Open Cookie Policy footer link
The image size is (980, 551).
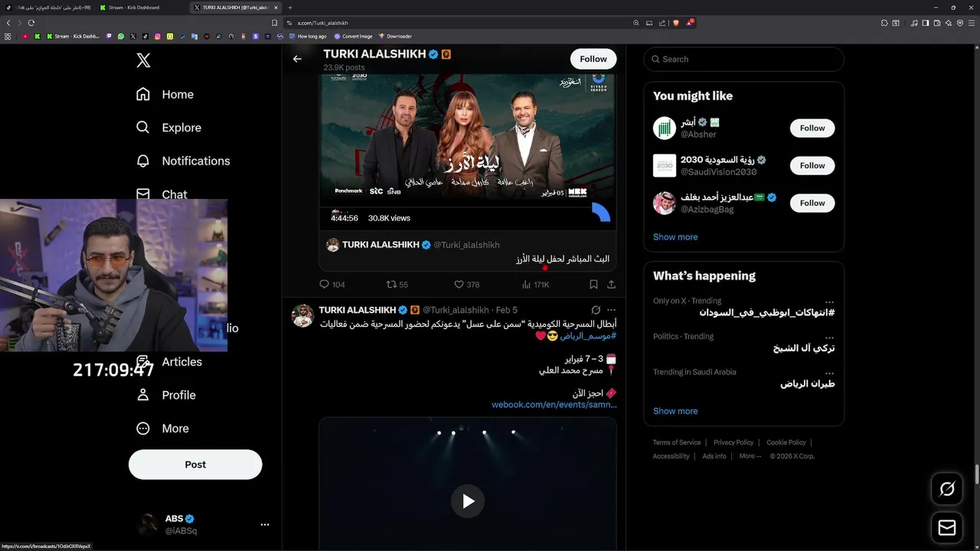(x=786, y=442)
